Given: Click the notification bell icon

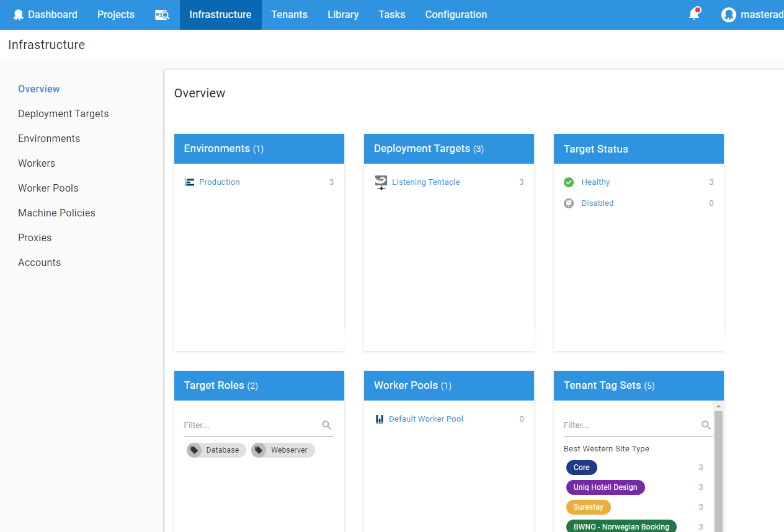Looking at the screenshot, I should click(x=694, y=14).
